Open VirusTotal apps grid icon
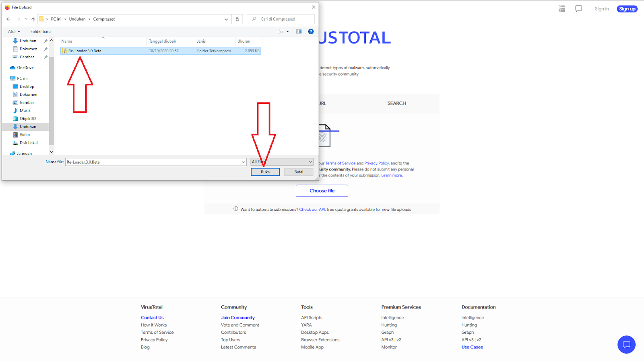 click(562, 9)
